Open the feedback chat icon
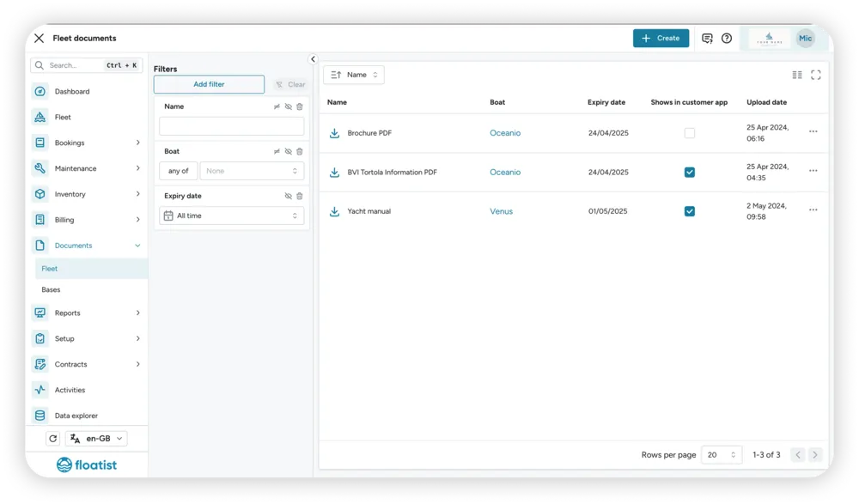Image resolution: width=859 pixels, height=504 pixels. [707, 39]
